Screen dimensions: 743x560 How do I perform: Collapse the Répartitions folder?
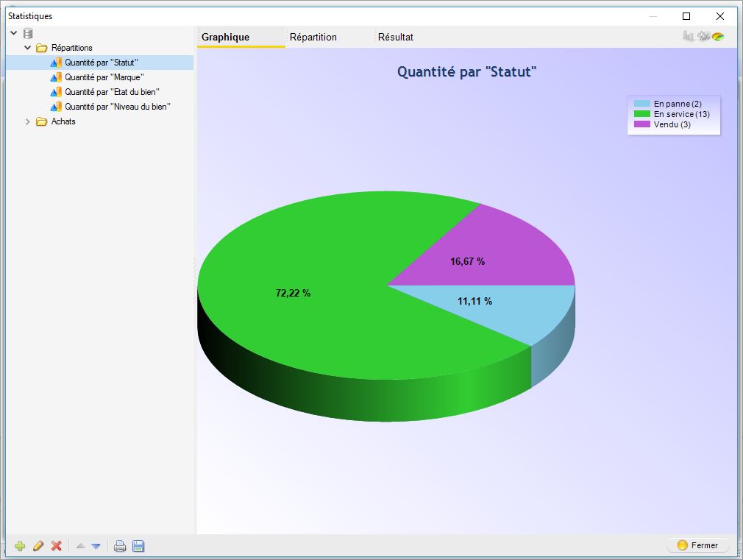click(28, 48)
